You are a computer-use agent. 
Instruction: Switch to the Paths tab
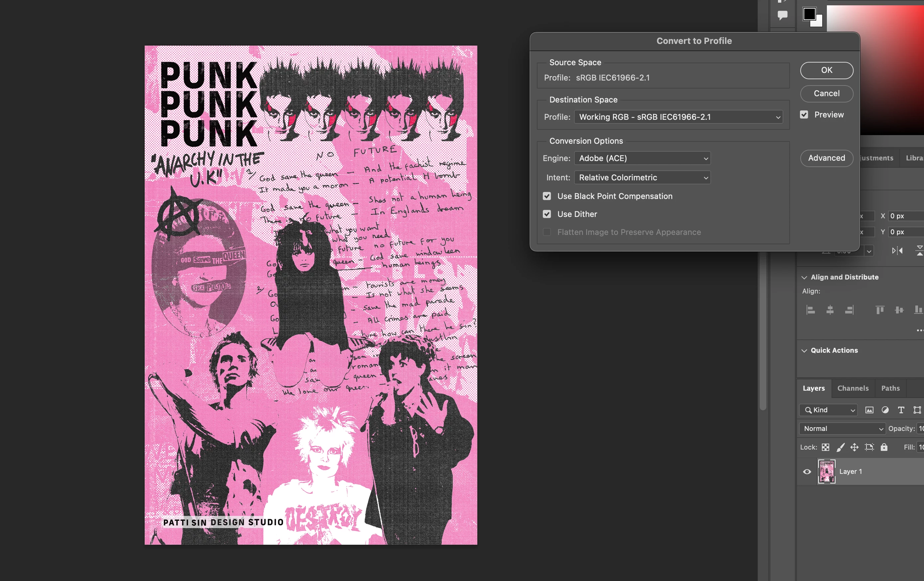coord(890,388)
